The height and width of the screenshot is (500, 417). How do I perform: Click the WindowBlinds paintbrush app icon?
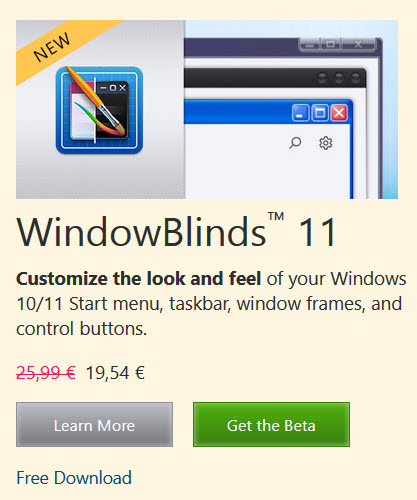99,110
